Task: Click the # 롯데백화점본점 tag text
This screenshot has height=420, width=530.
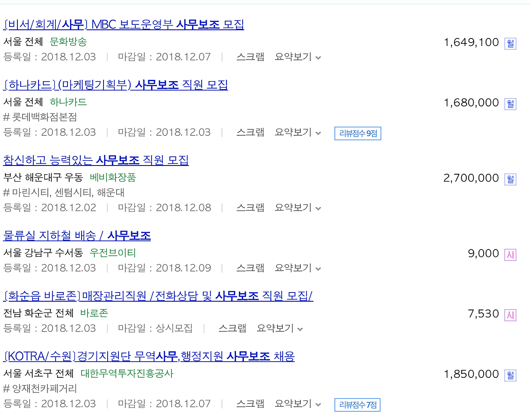Action: coord(40,117)
